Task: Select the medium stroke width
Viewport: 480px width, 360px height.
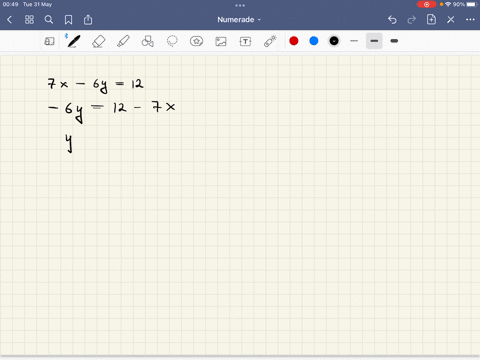Action: (x=374, y=41)
